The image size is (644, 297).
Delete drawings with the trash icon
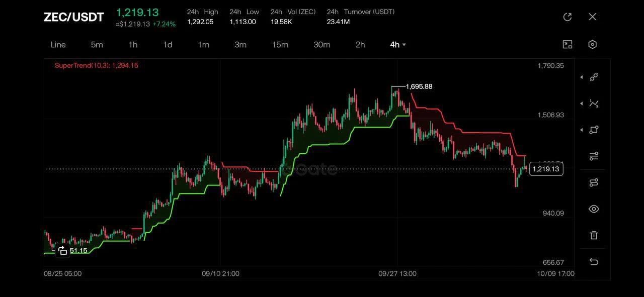[594, 235]
